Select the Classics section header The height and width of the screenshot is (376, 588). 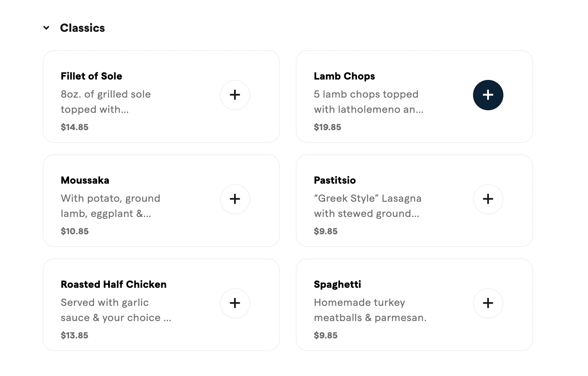coord(82,27)
